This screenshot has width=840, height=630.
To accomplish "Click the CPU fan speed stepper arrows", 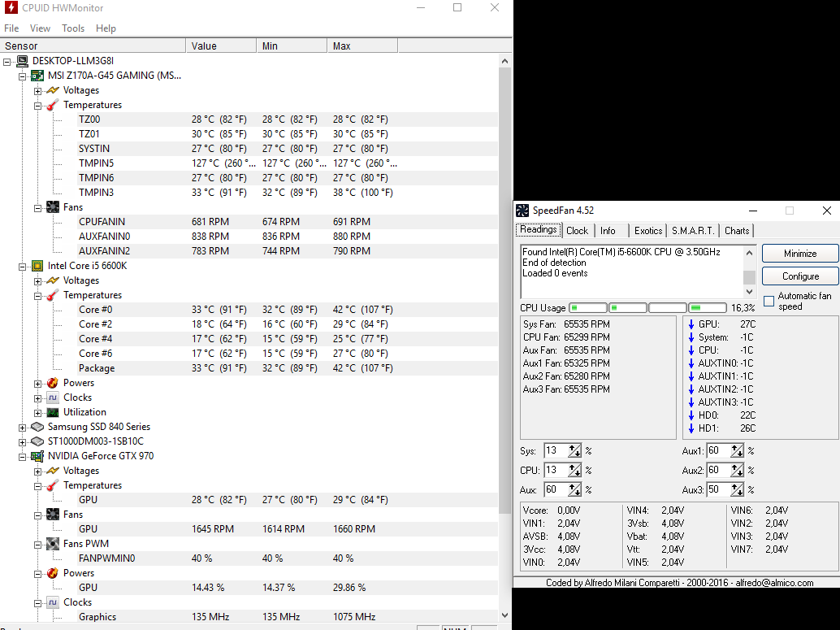I will pyautogui.click(x=574, y=470).
